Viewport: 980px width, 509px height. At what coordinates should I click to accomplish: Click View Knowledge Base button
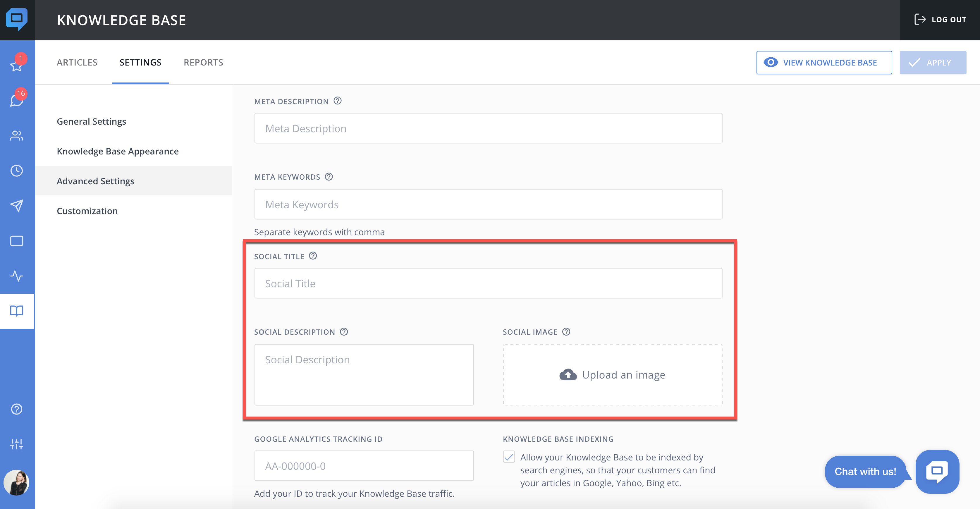[824, 62]
